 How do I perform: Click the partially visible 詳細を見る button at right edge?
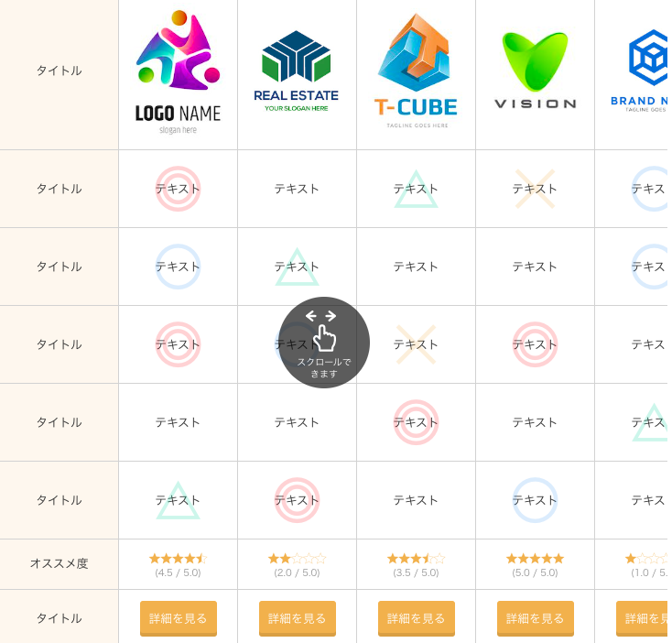[x=642, y=618]
